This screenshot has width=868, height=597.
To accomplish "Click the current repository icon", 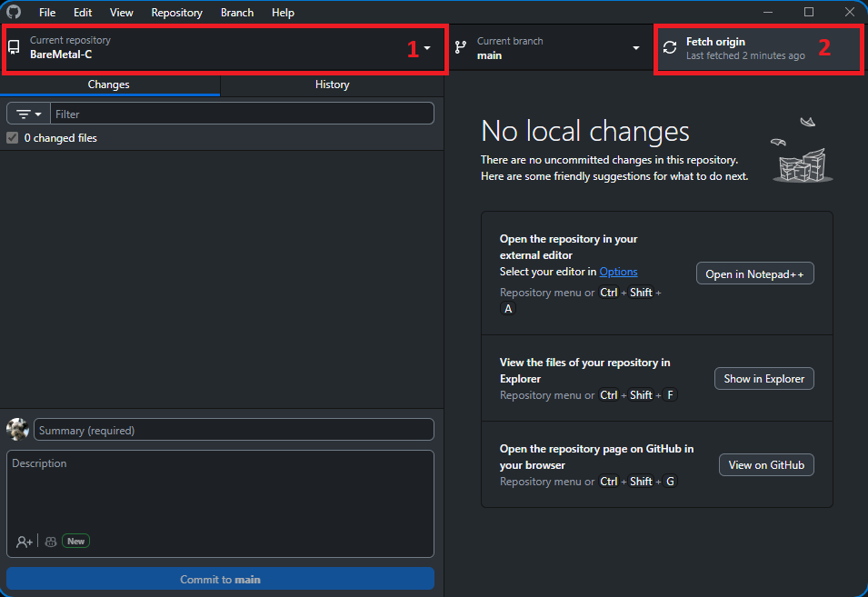I will [x=14, y=48].
